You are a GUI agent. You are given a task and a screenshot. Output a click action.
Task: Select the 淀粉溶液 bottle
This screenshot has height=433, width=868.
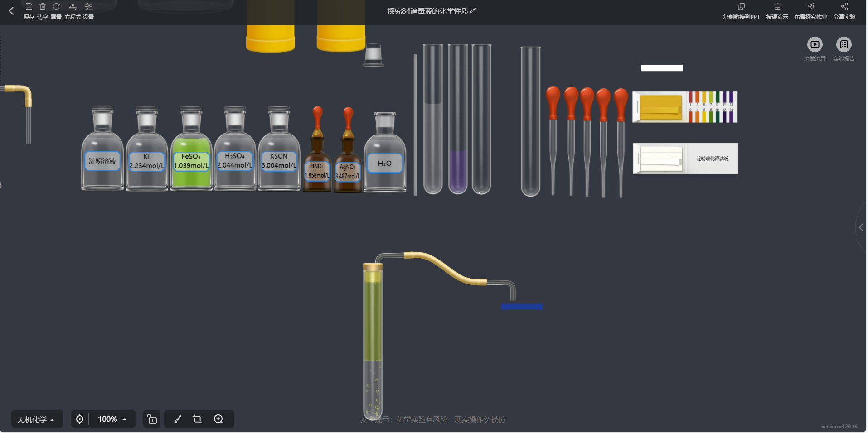[102, 148]
